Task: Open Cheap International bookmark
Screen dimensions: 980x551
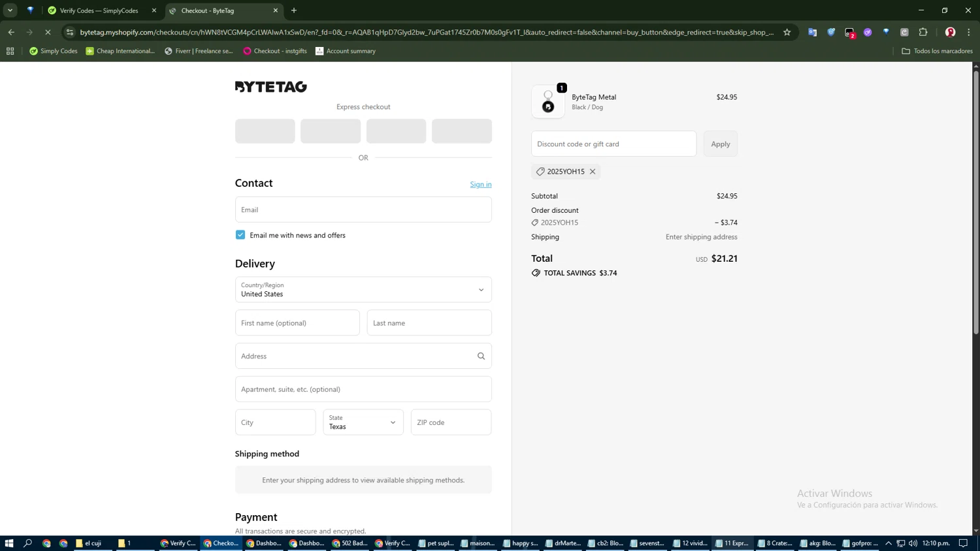Action: coord(120,51)
